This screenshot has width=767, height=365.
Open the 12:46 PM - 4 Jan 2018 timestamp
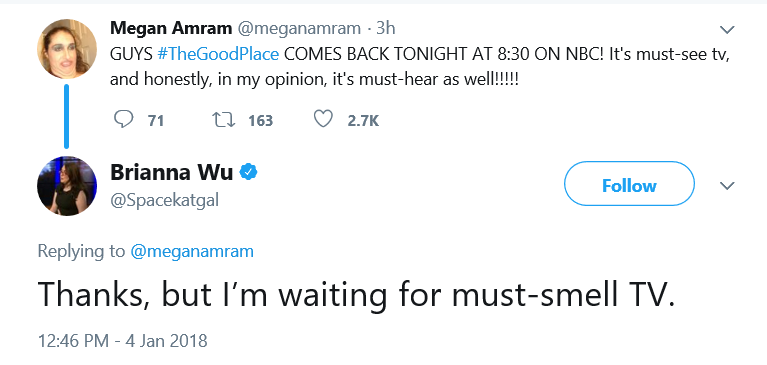pyautogui.click(x=123, y=341)
